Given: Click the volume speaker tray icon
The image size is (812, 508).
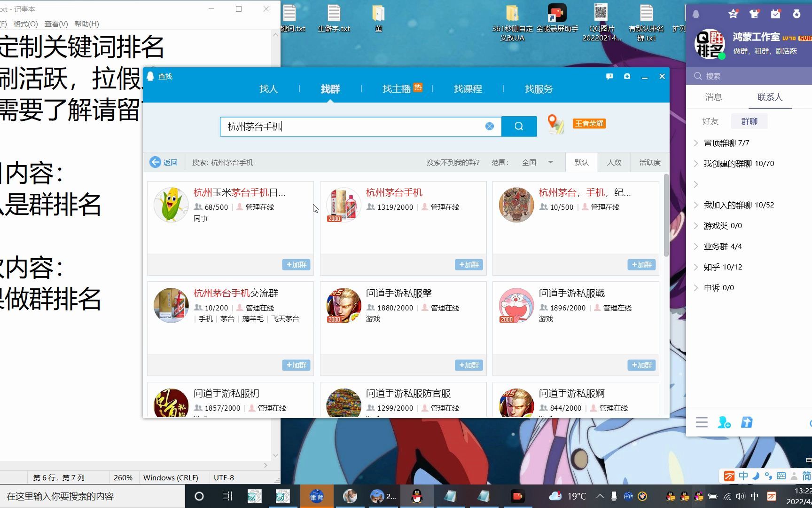Looking at the screenshot, I should click(741, 496).
